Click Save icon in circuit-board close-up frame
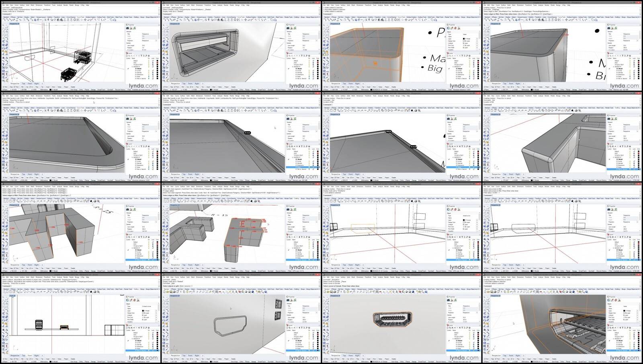Screen dimensions: 643x364 click(x=491, y=292)
